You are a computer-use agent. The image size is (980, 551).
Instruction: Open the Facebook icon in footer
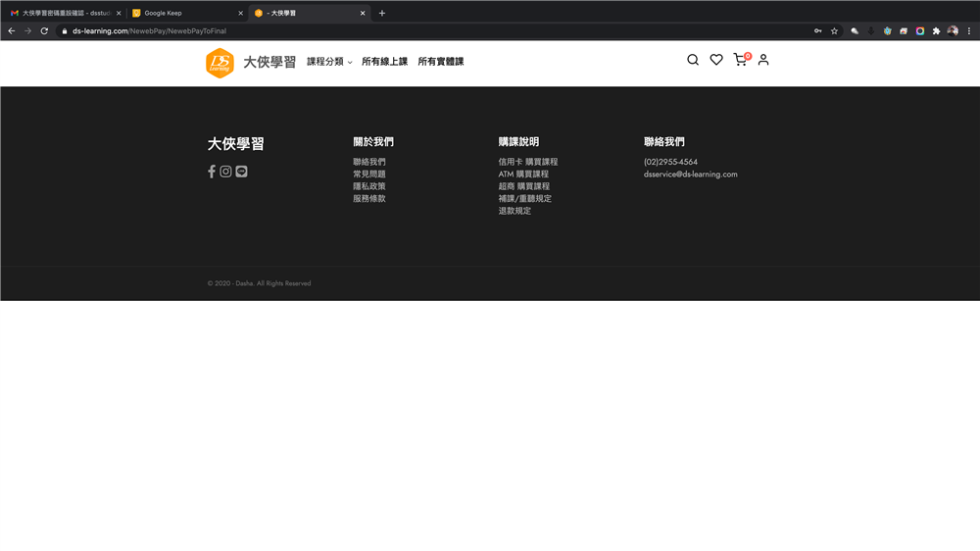pos(212,172)
